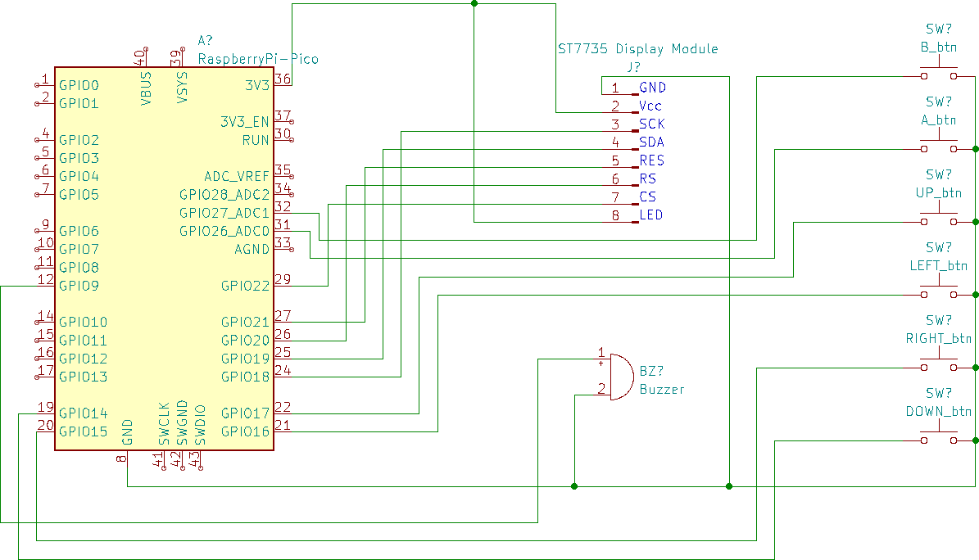This screenshot has height=560, width=979.
Task: Select the LED pin of display module
Action: [651, 215]
